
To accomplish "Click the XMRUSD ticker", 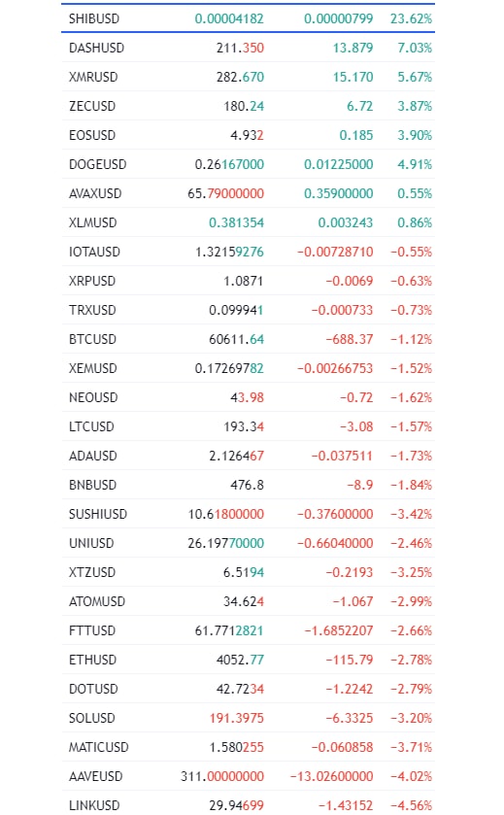I will click(93, 77).
